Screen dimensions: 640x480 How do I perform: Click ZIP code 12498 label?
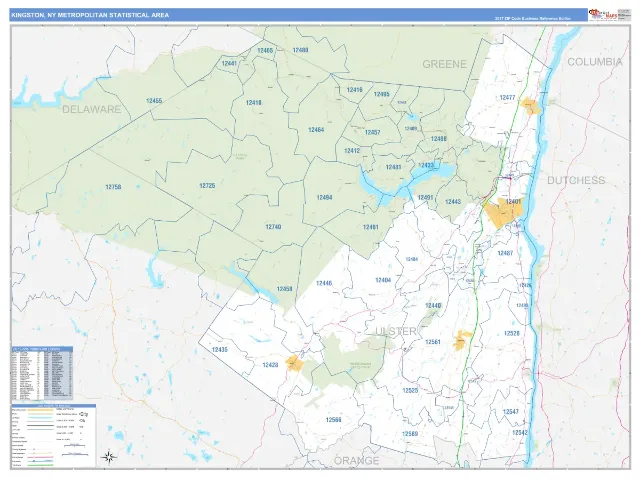click(438, 139)
